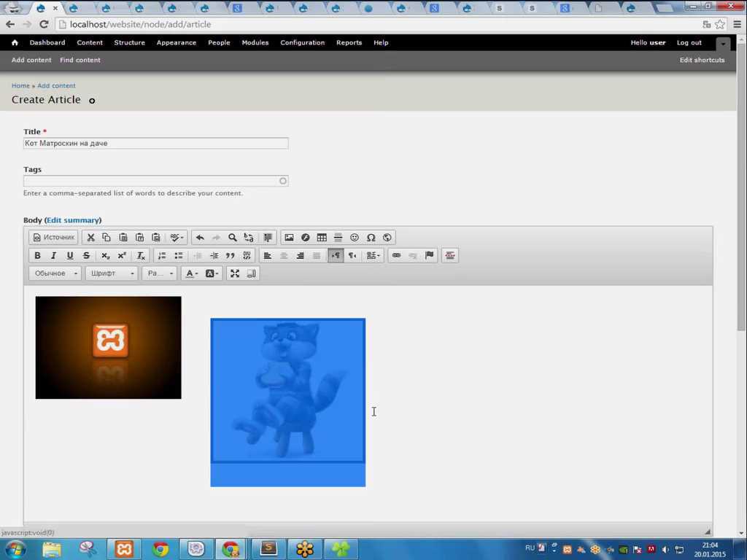This screenshot has width=747, height=560.
Task: Click the Edit shortcuts link
Action: tap(702, 60)
